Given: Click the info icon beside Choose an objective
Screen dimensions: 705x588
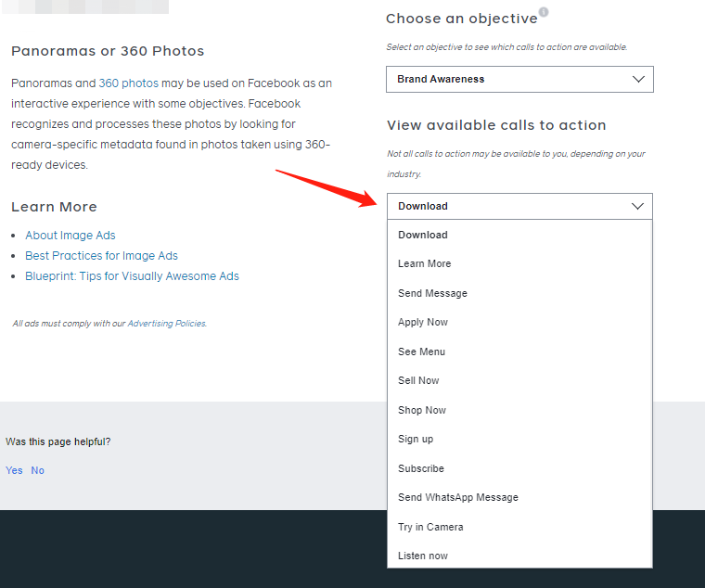Looking at the screenshot, I should (544, 12).
